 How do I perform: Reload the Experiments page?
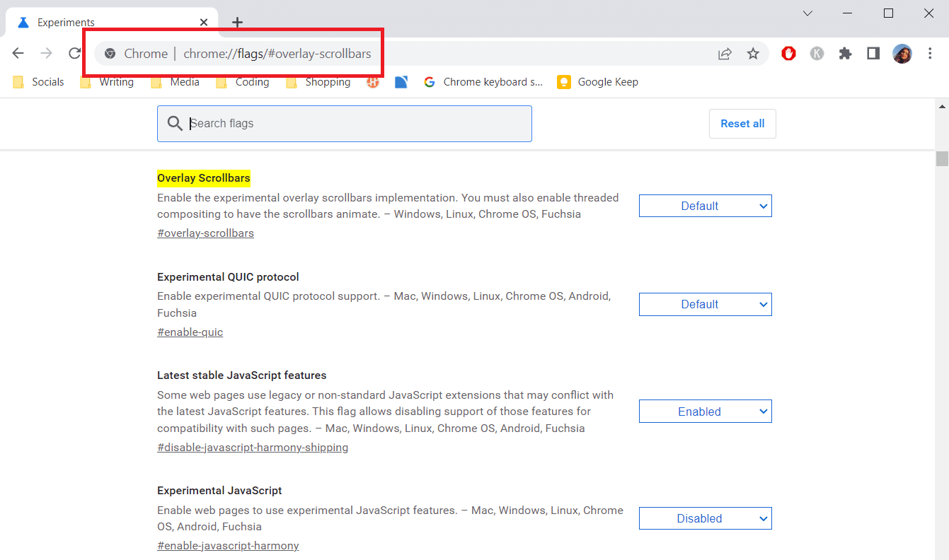coord(74,53)
